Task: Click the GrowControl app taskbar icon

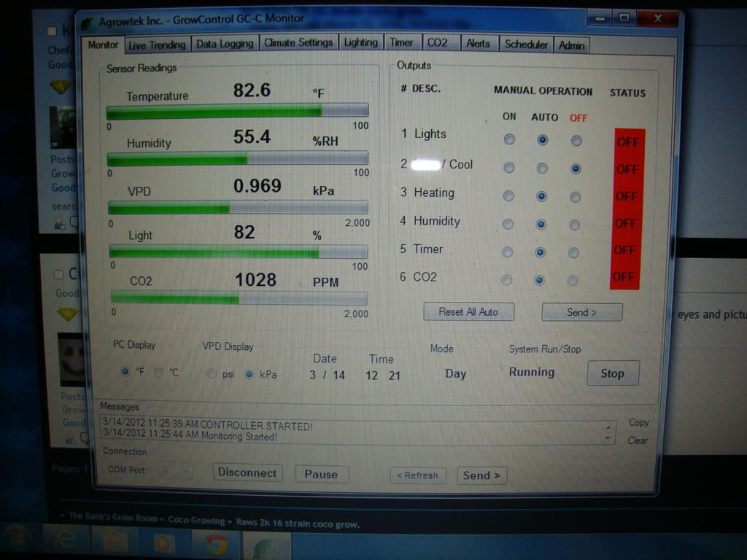Action: (267, 546)
